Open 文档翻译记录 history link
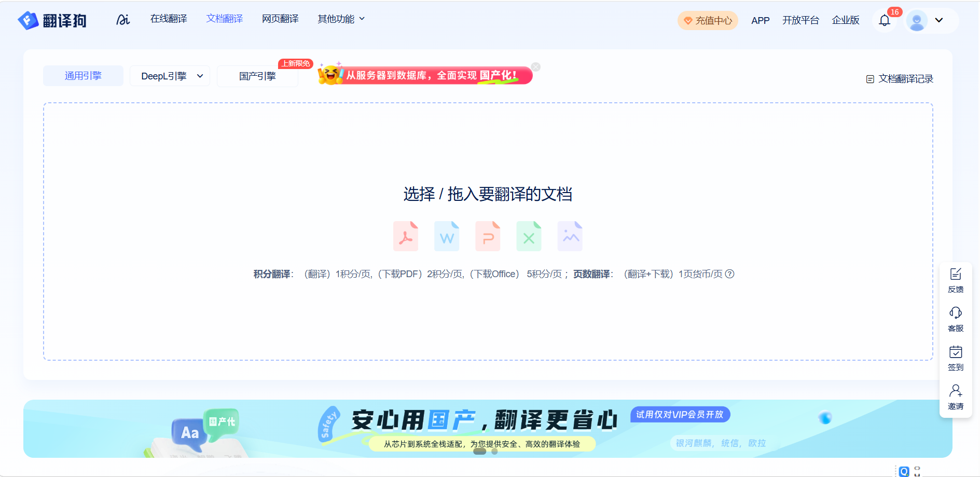 pos(900,79)
